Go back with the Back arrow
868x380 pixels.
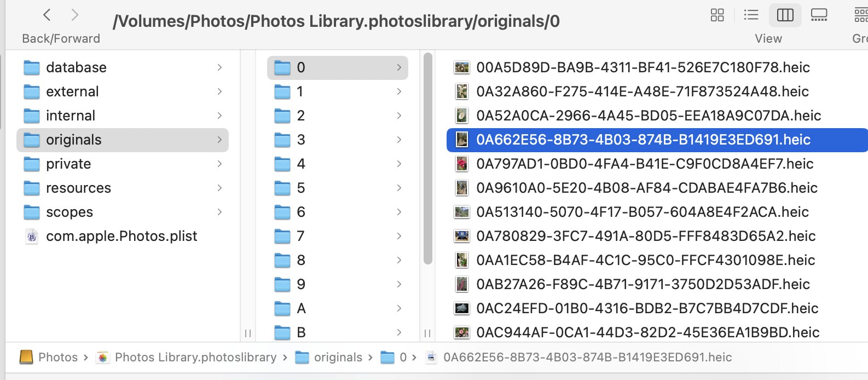pyautogui.click(x=47, y=15)
